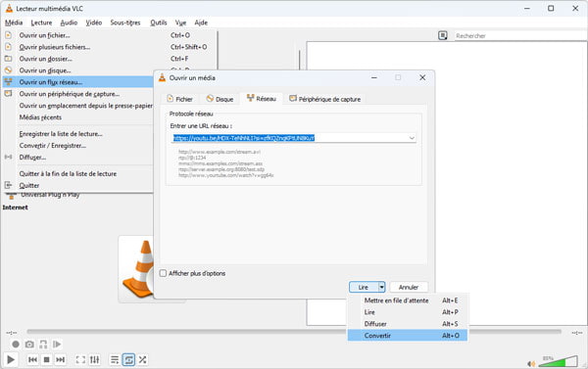Take a snapshot with camera icon
The image size is (588, 369).
[x=29, y=344]
